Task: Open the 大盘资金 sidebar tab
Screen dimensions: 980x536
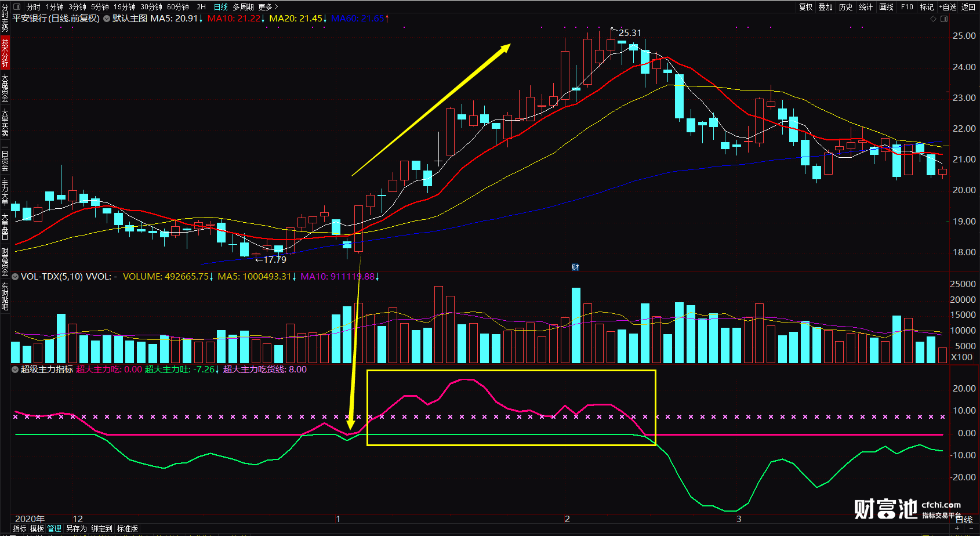Action: (x=5, y=88)
